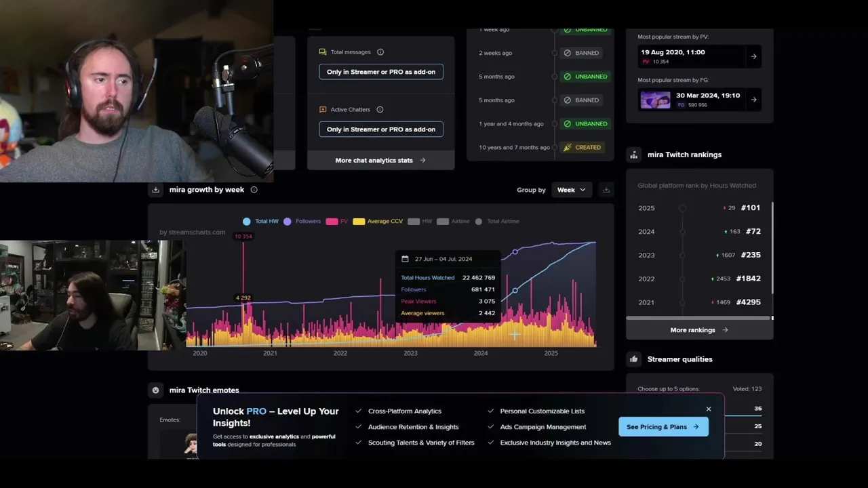Open the Group by Week dropdown
The width and height of the screenshot is (868, 488).
[x=572, y=190]
